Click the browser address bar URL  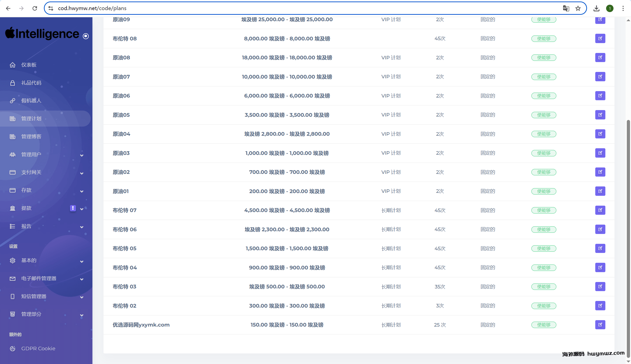click(92, 8)
